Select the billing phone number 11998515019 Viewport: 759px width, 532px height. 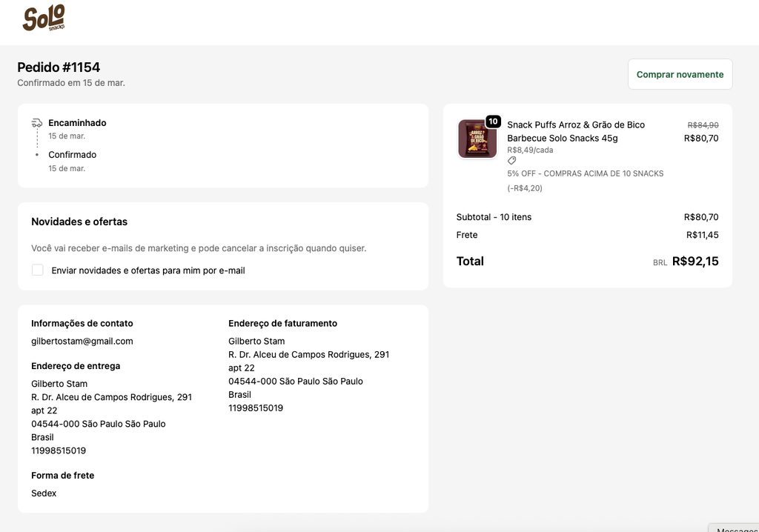[256, 408]
